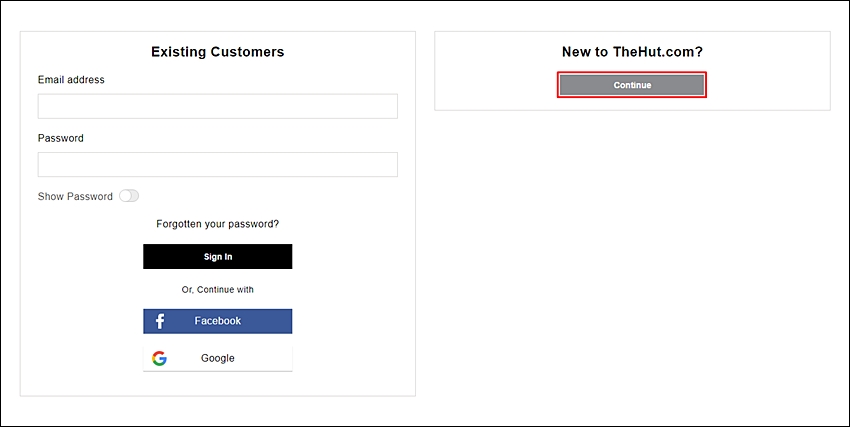Click the 'Google' text on the Google button
Screen dimensions: 850x427
point(217,358)
